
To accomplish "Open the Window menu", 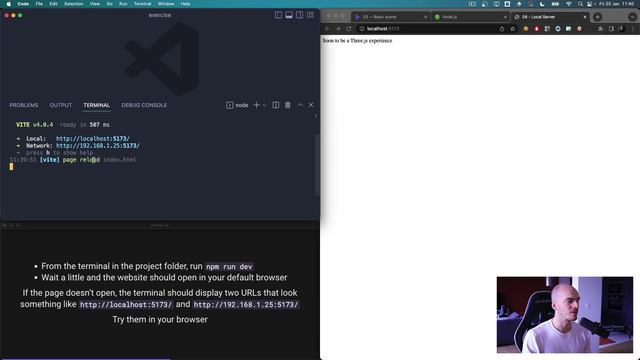I will coord(166,4).
